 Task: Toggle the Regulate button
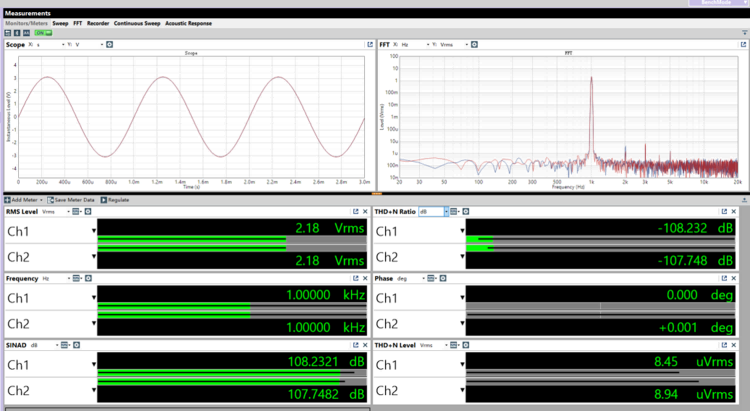(117, 200)
